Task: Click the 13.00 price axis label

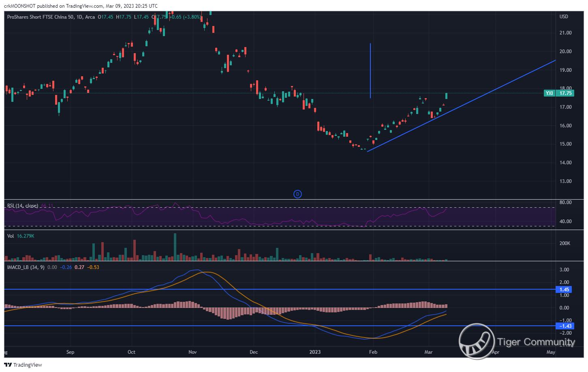Action: (x=565, y=181)
